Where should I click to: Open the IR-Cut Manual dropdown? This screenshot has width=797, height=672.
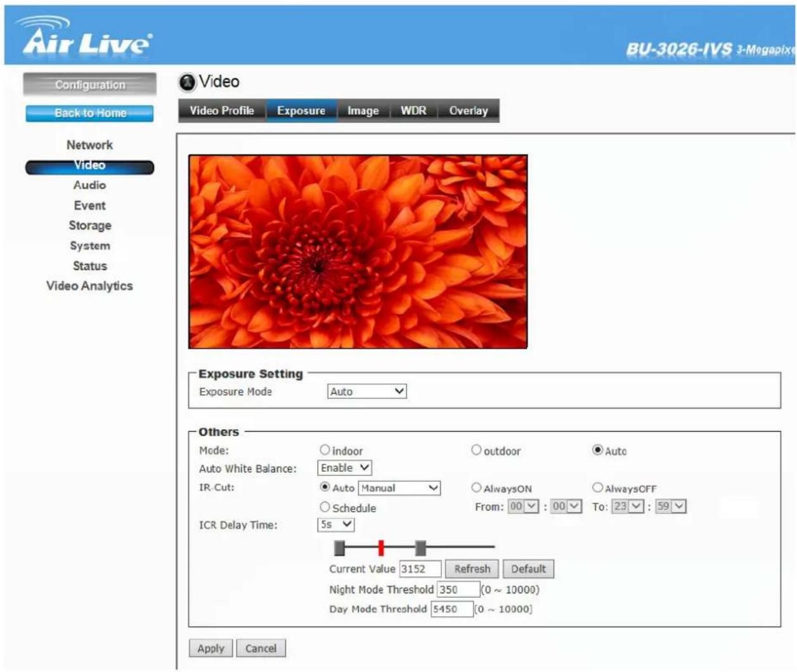tap(399, 488)
